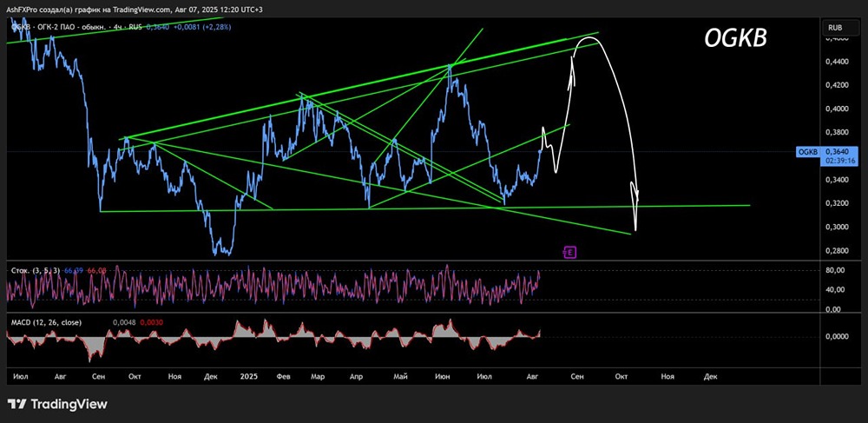Image resolution: width=868 pixels, height=423 pixels.
Task: Click the 0,2800 price axis label
Action: (x=837, y=250)
